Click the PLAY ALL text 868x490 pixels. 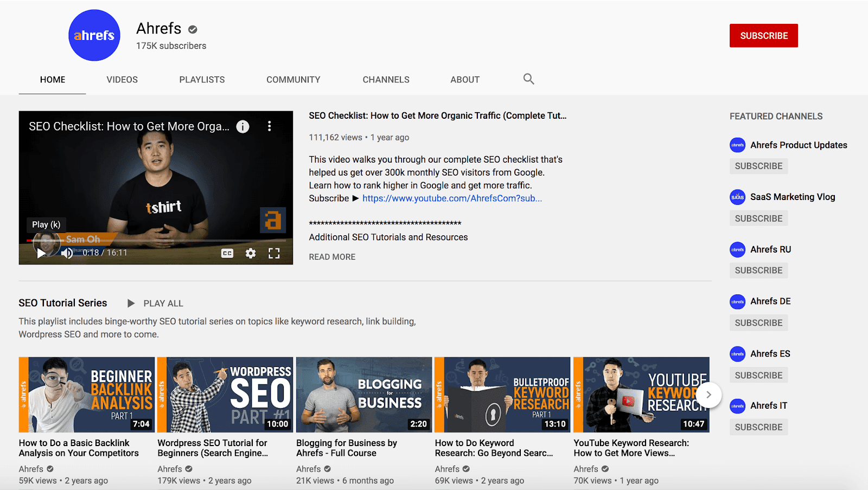[163, 304]
